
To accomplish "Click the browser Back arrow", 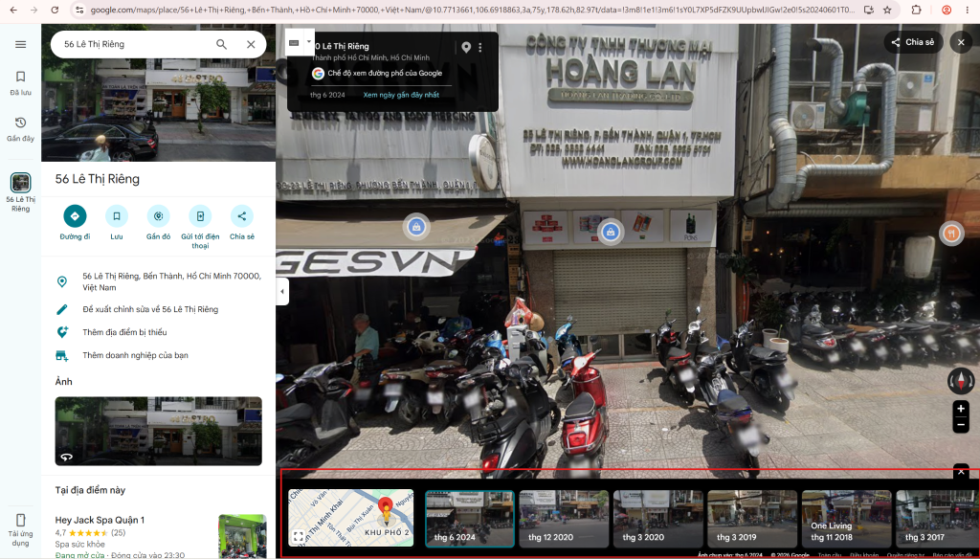I will pos(13,10).
